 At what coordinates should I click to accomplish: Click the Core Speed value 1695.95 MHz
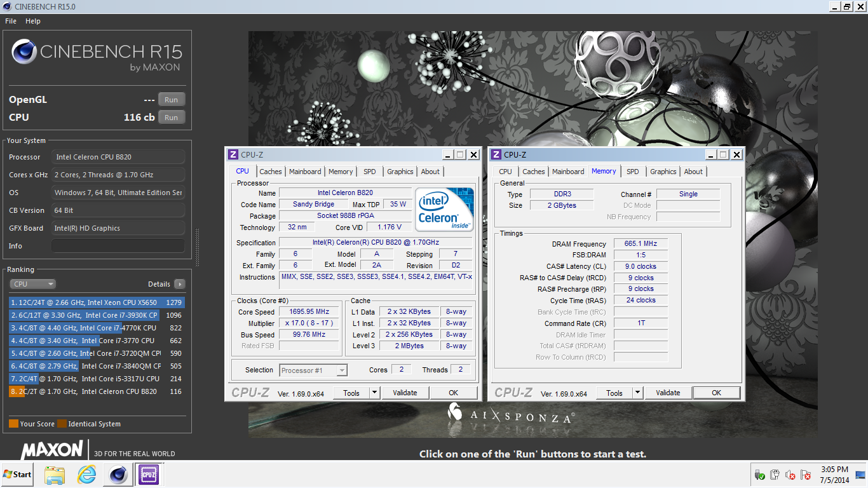310,312
